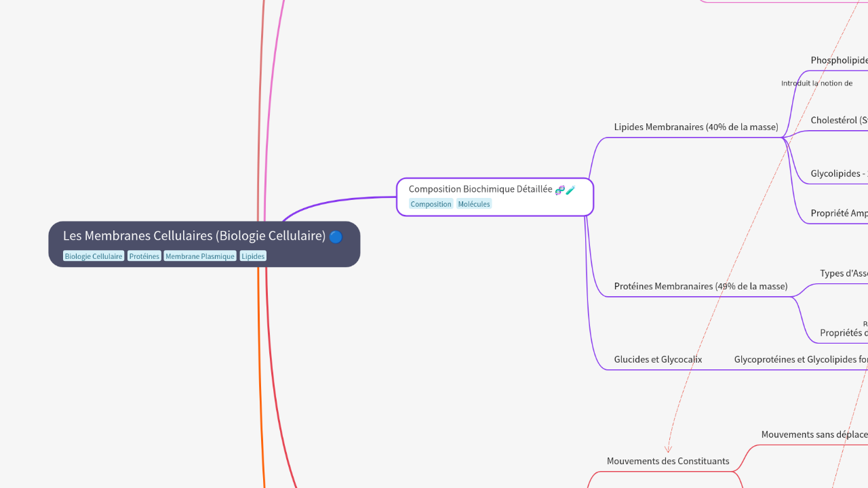Select the 'Composition' tag
868x488 pixels.
431,203
